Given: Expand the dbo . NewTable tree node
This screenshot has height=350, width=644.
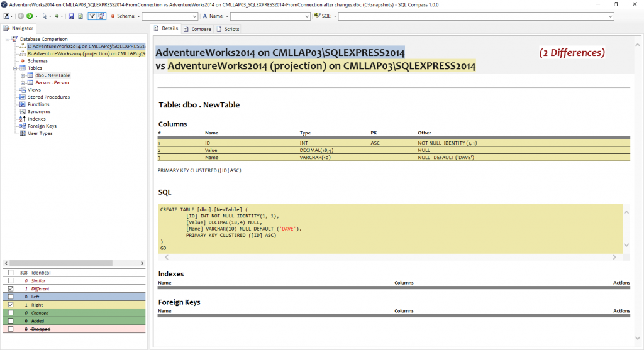Looking at the screenshot, I should (23, 75).
